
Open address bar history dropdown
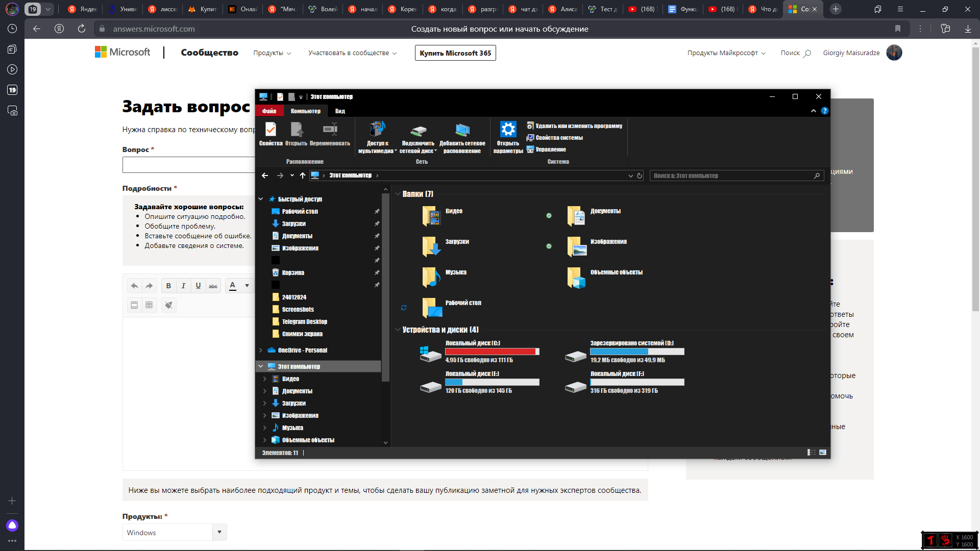[630, 176]
